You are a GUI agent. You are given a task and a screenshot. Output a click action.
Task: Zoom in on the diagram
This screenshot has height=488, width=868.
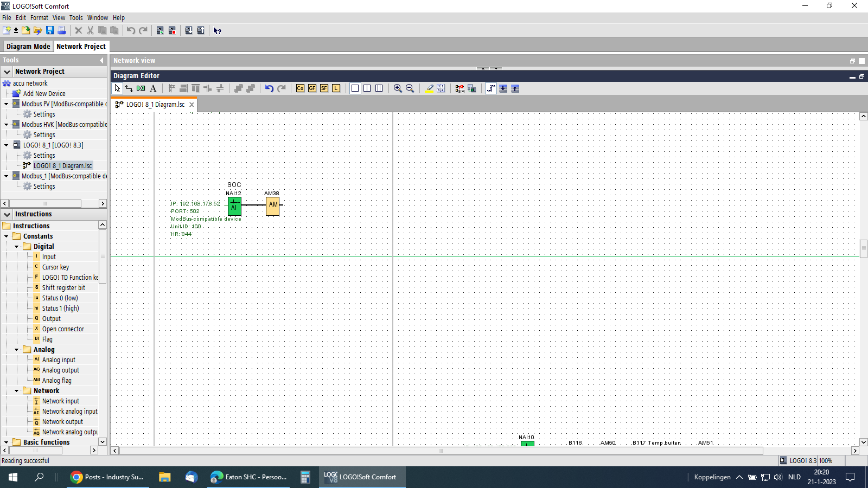tap(398, 88)
